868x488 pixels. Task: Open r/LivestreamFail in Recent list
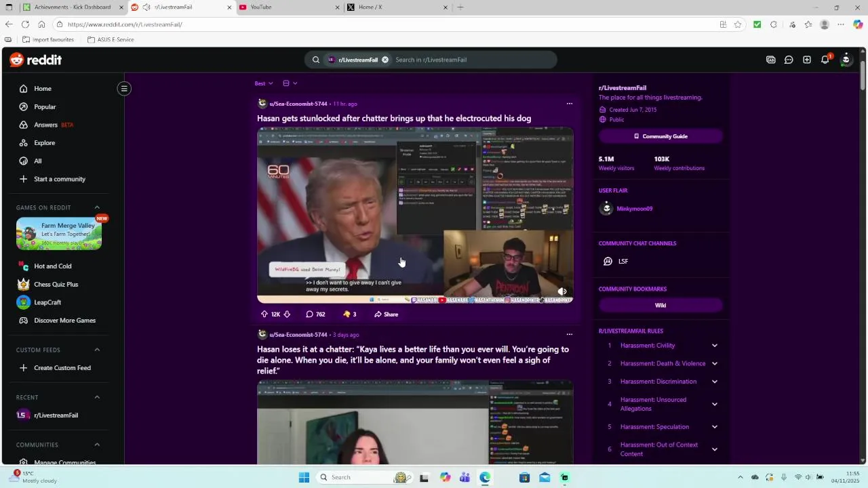click(56, 415)
